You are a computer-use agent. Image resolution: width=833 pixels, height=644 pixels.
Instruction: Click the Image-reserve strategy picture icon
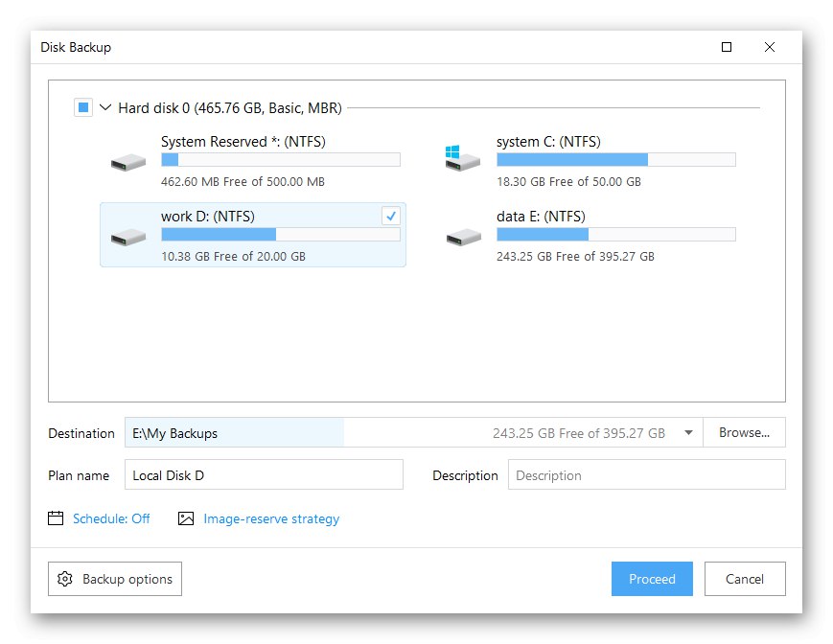(186, 518)
